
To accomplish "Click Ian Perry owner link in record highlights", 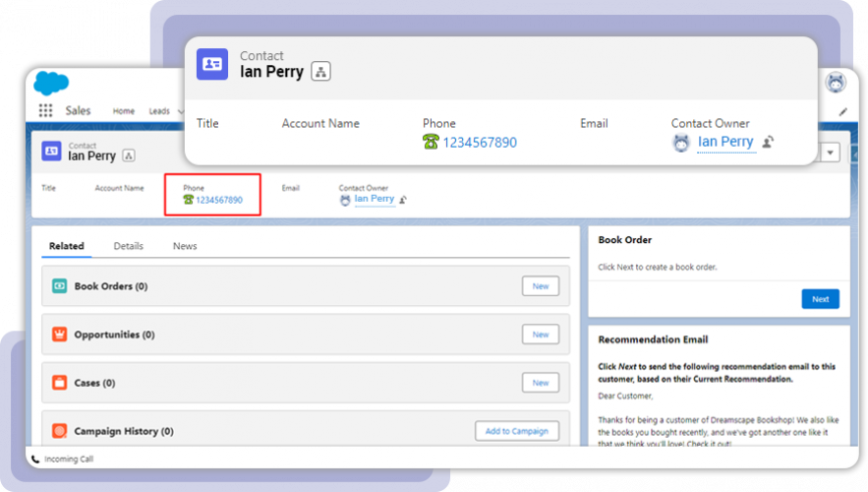I will click(x=375, y=199).
